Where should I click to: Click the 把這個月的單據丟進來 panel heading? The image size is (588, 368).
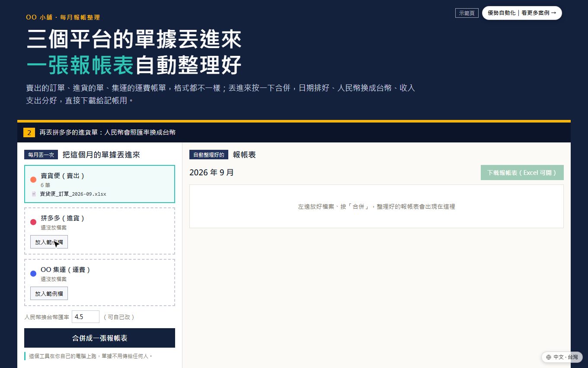(101, 155)
